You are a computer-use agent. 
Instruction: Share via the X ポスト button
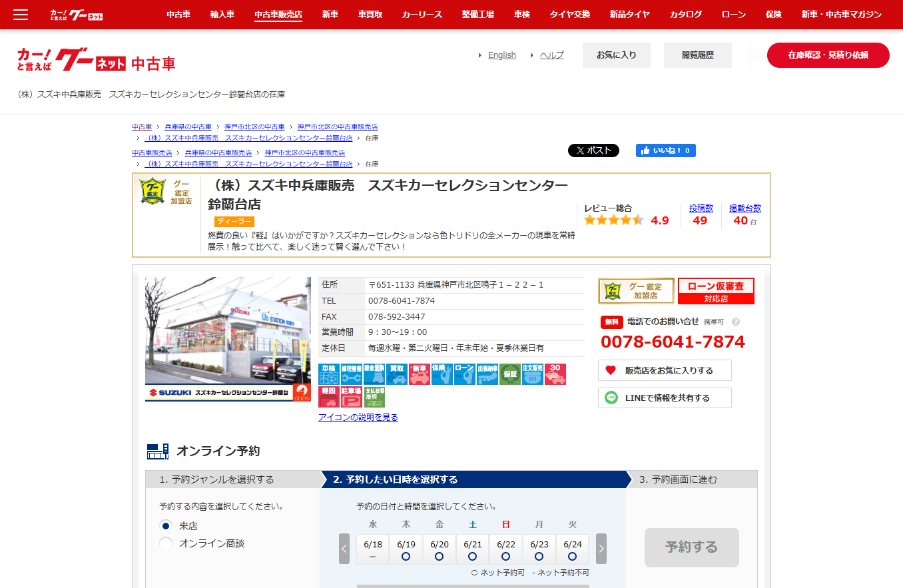[x=593, y=150]
